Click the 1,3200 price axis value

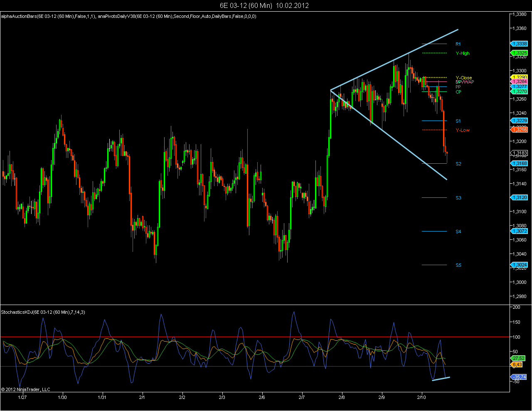click(520, 141)
